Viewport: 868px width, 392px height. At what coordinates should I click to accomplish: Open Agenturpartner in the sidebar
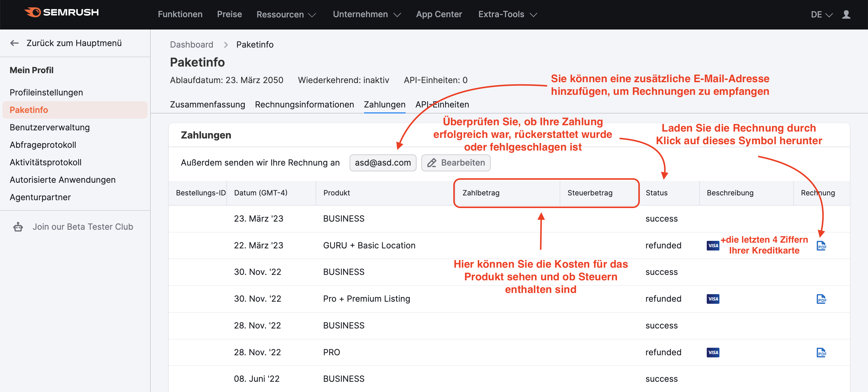pos(40,198)
